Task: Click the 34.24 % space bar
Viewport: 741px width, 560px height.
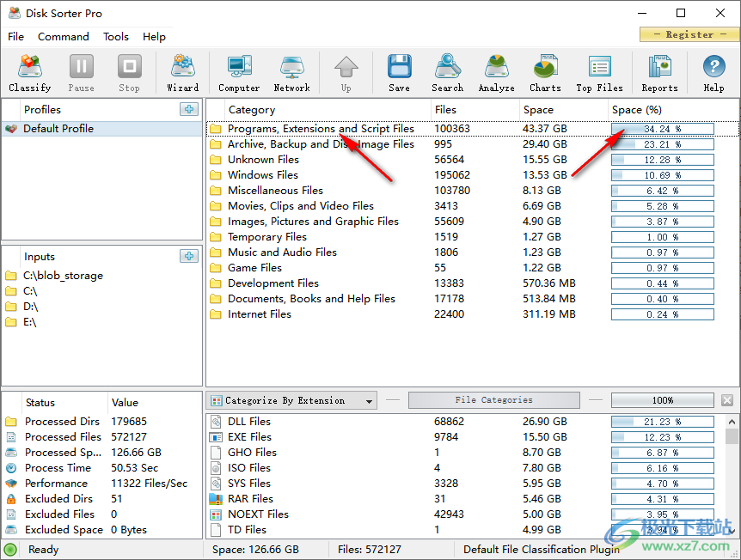Action: coord(662,129)
